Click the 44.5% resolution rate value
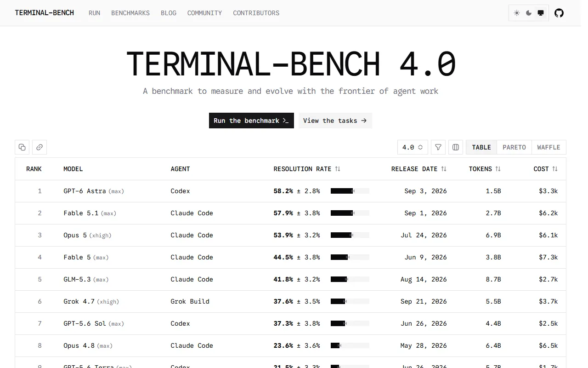588x368 pixels. pos(283,257)
